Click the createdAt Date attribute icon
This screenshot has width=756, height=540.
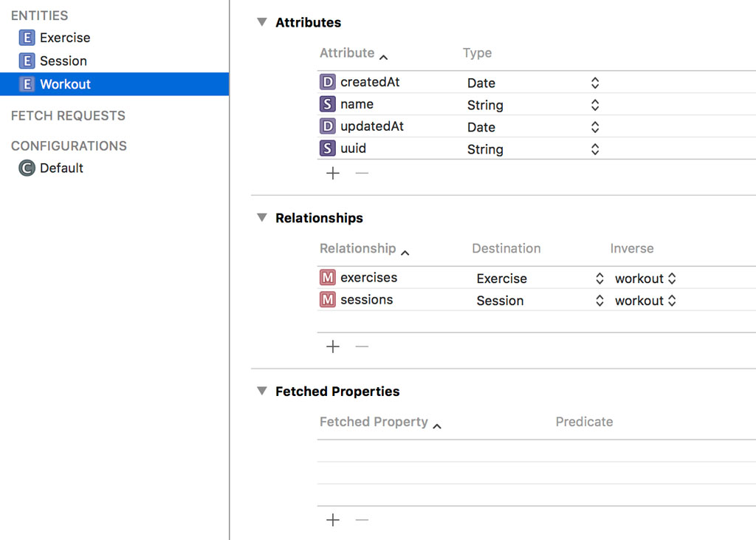click(x=327, y=82)
